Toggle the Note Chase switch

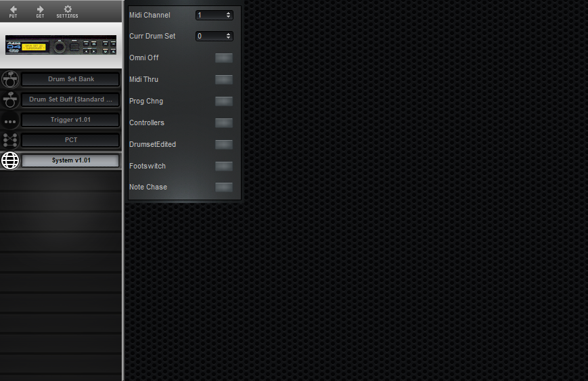click(x=224, y=187)
